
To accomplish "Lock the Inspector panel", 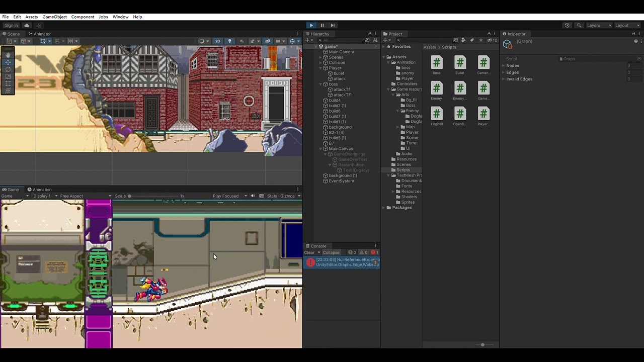I will (x=633, y=34).
